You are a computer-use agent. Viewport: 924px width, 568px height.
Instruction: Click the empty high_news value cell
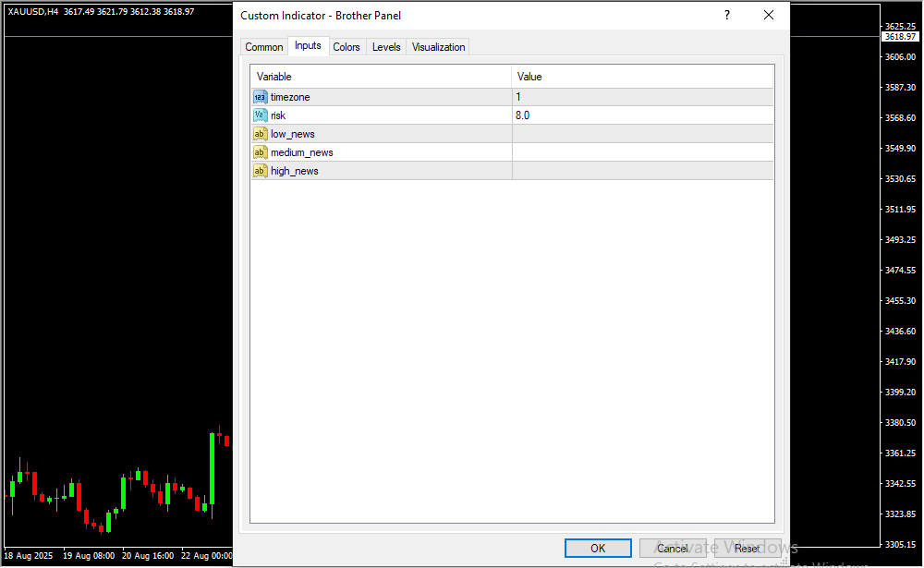pyautogui.click(x=642, y=171)
